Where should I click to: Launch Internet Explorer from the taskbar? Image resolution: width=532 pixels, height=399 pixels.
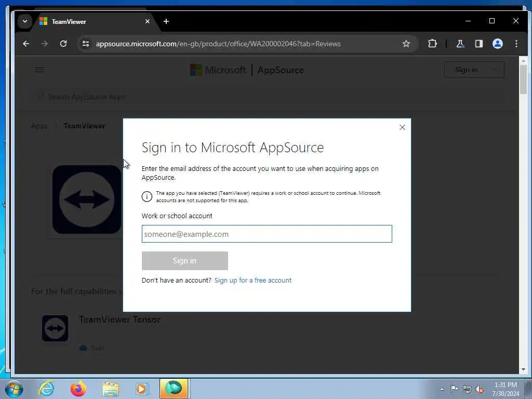[x=46, y=389]
